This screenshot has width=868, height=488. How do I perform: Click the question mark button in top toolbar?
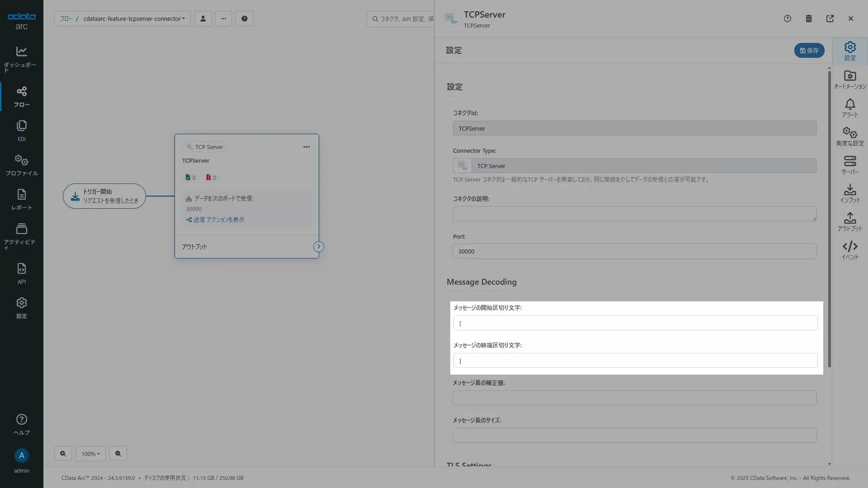coord(244,19)
